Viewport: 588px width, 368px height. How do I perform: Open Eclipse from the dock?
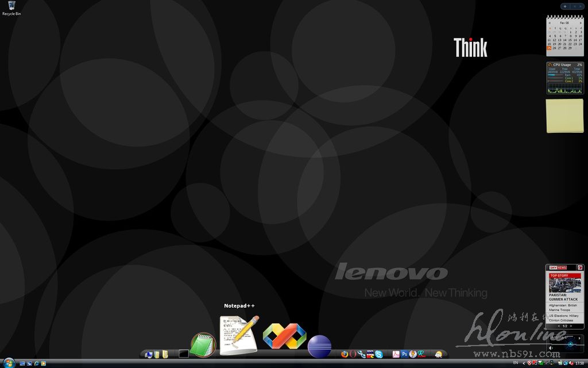pos(319,347)
